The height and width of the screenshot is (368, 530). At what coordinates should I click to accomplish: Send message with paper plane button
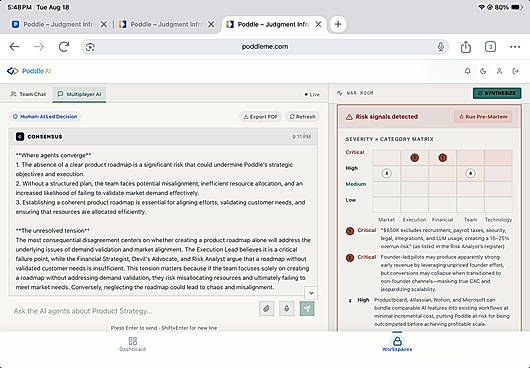click(307, 308)
